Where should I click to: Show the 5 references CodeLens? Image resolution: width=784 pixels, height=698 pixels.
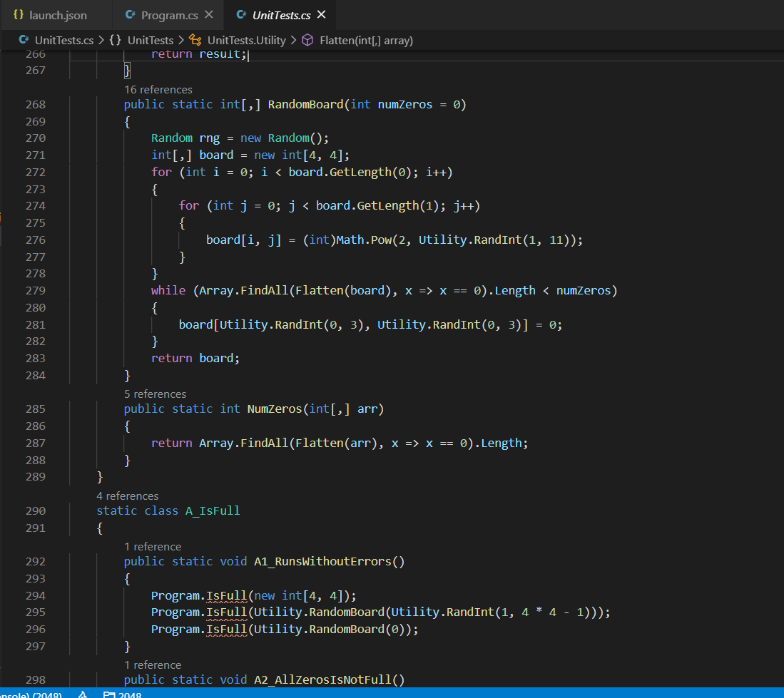pos(155,394)
